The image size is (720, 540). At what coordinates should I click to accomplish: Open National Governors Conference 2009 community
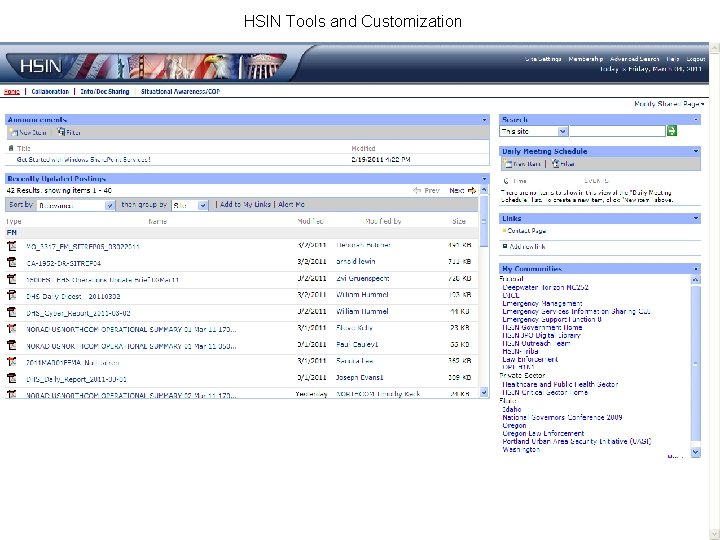[x=562, y=417]
